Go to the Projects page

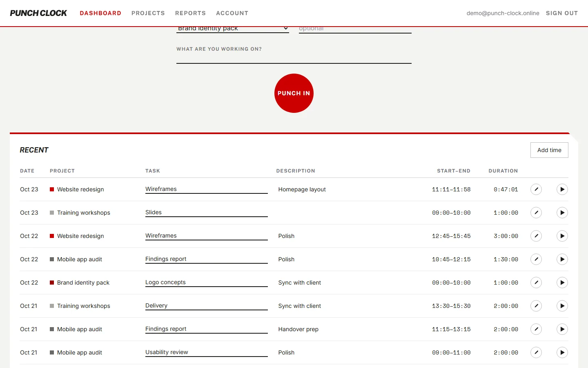point(148,13)
